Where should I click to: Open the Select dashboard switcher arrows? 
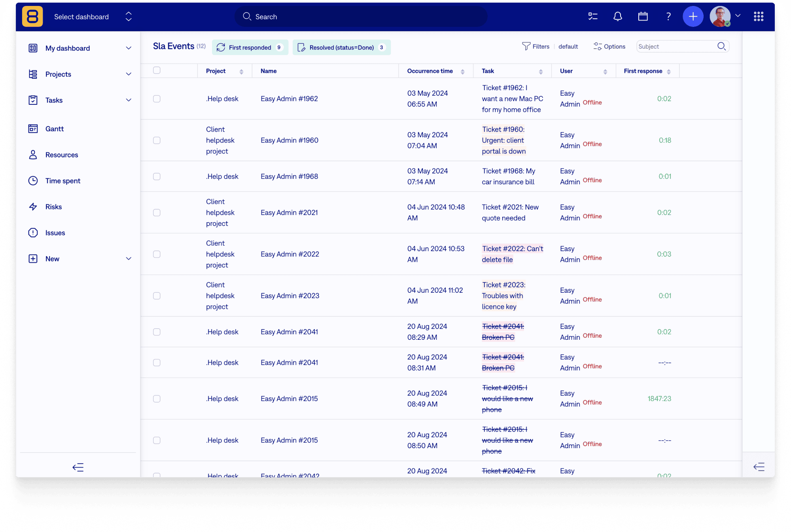click(129, 17)
